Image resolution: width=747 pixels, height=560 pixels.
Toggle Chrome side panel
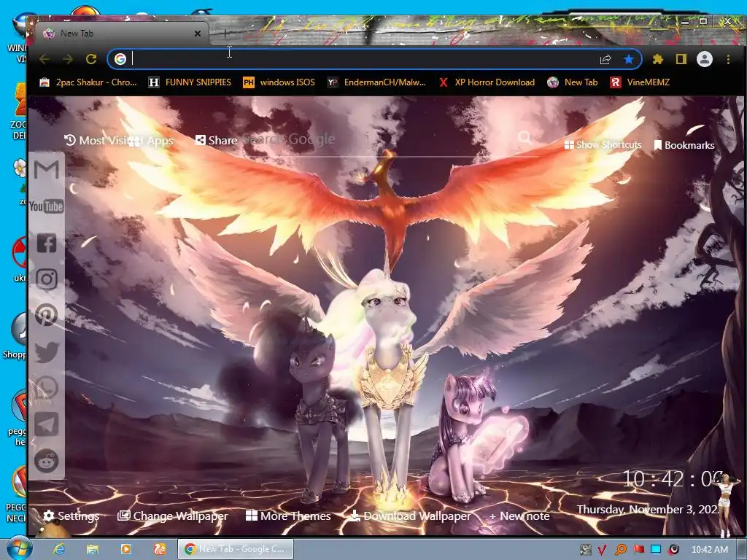(x=681, y=59)
